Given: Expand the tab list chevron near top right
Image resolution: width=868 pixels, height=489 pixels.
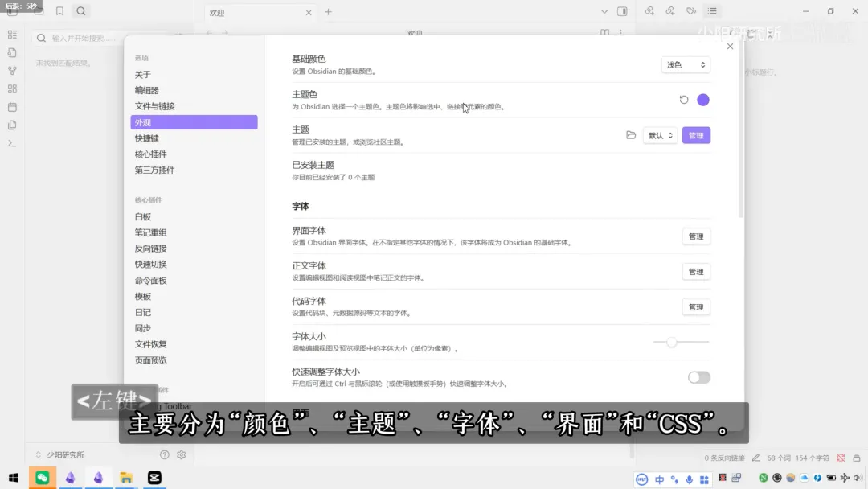Looking at the screenshot, I should tap(604, 11).
